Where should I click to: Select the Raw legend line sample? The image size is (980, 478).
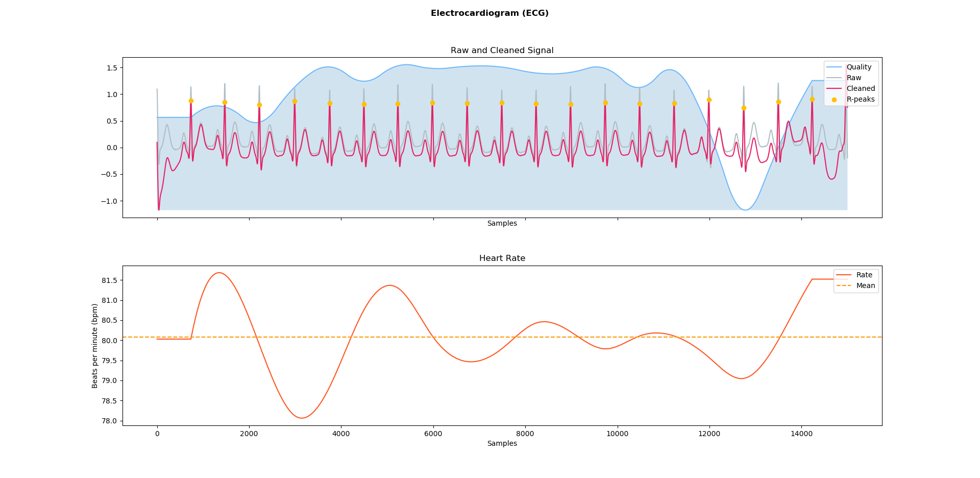pyautogui.click(x=834, y=77)
